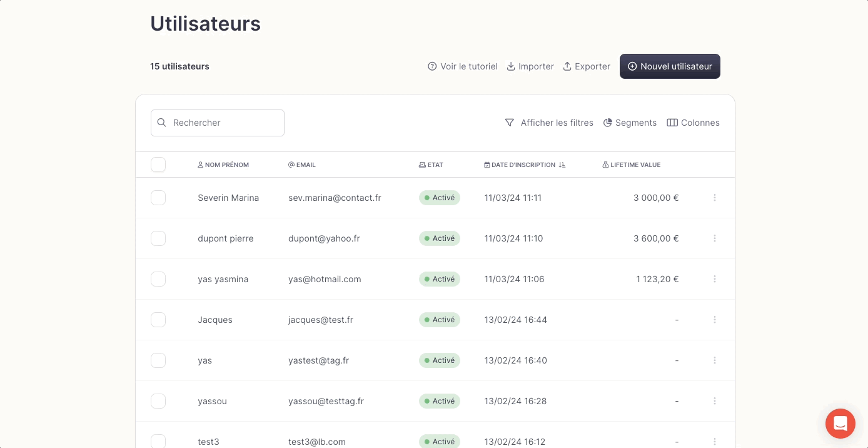Open the three-dot menu for Jacques row

[x=715, y=320]
